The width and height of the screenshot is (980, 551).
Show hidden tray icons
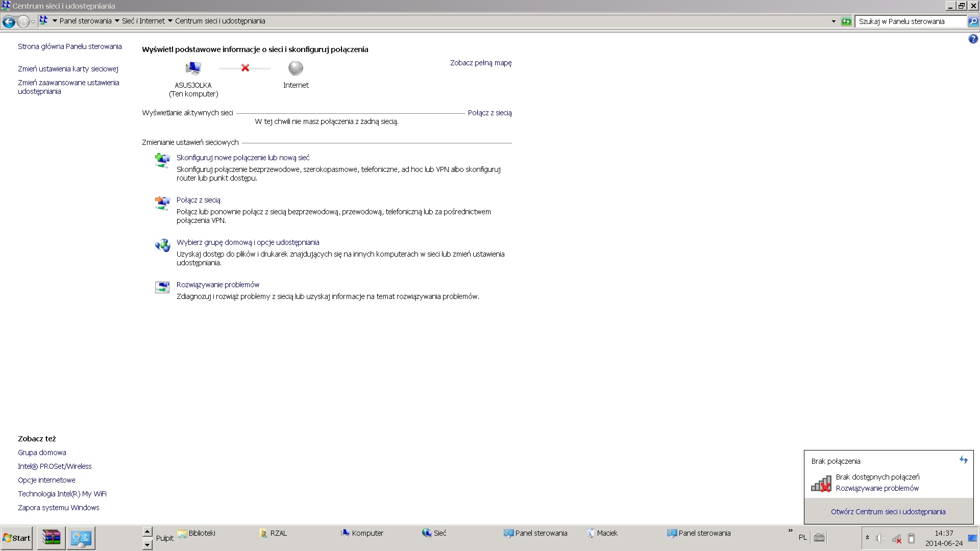(x=867, y=538)
